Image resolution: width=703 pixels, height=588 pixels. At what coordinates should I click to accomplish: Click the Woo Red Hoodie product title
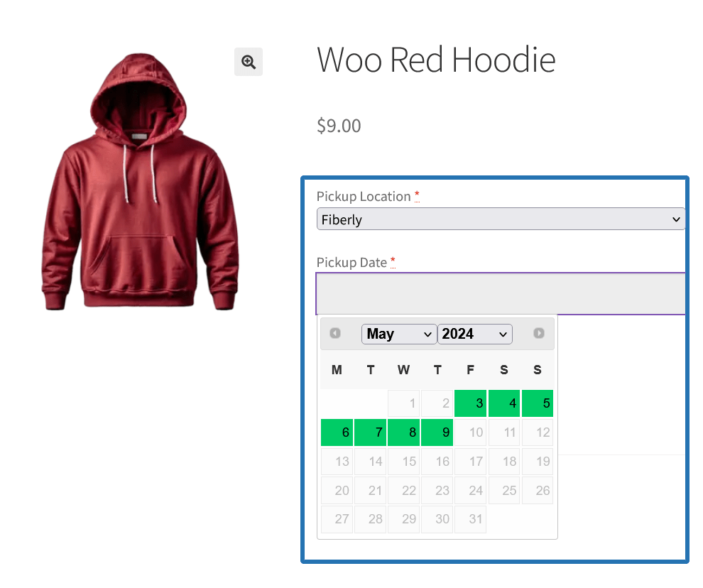(x=436, y=60)
